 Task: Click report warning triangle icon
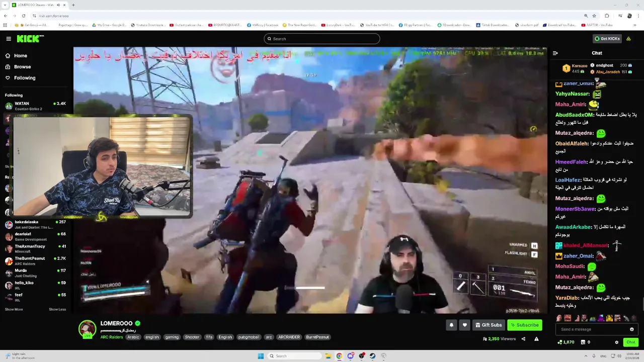click(536, 339)
